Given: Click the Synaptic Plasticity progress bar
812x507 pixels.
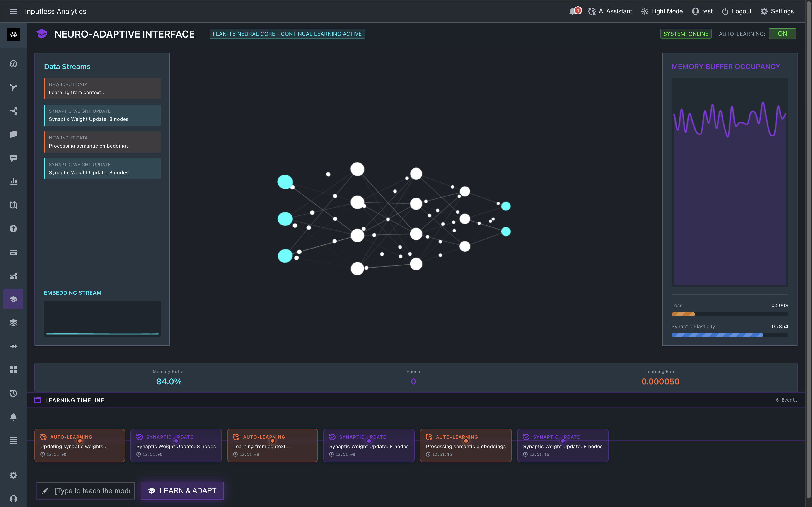Looking at the screenshot, I should pyautogui.click(x=730, y=335).
